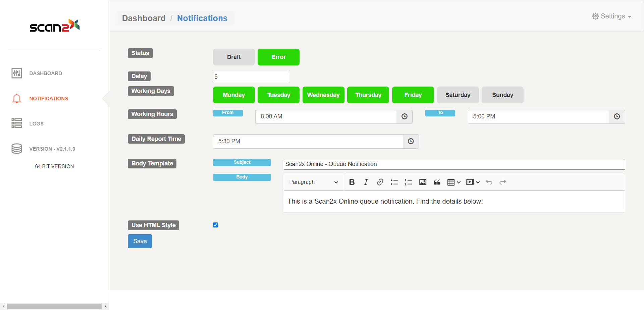Open the Paragraph style dropdown

[313, 182]
